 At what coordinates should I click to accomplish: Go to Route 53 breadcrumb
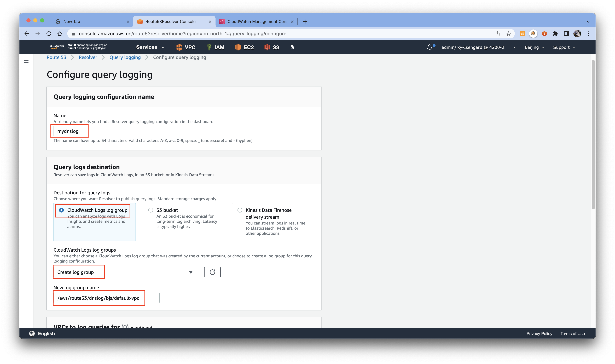(x=56, y=57)
